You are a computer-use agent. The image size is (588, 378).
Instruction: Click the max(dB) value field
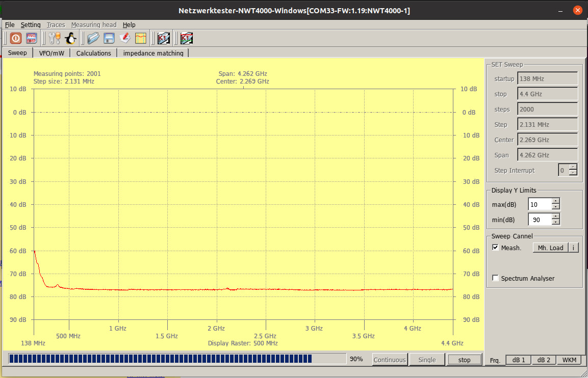point(540,205)
